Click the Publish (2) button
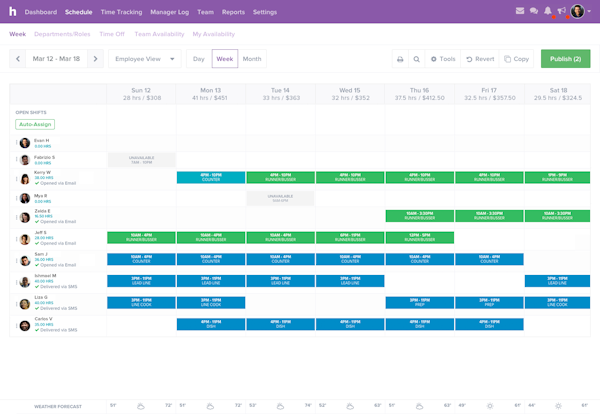This screenshot has height=414, width=600. tap(565, 59)
